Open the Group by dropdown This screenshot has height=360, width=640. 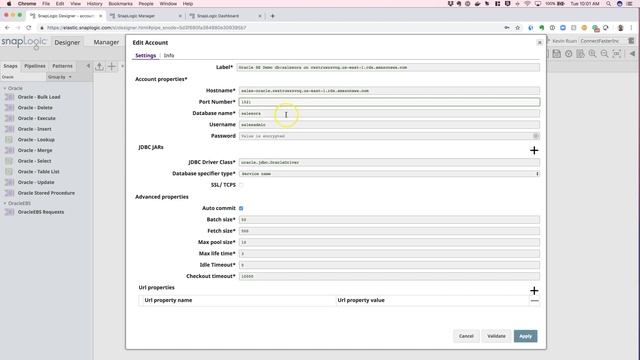click(60, 77)
